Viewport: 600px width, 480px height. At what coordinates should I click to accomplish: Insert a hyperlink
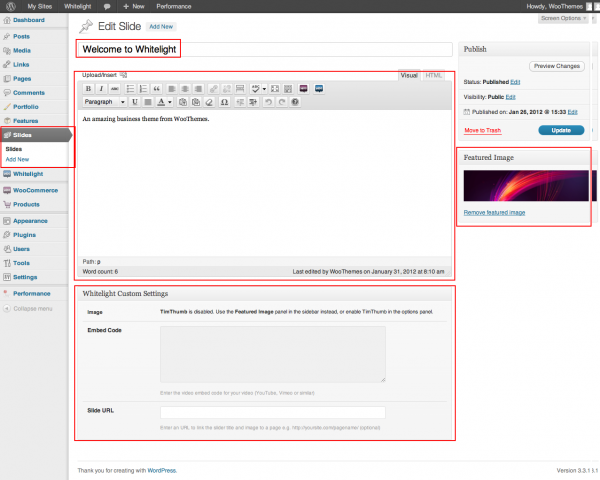[x=214, y=89]
